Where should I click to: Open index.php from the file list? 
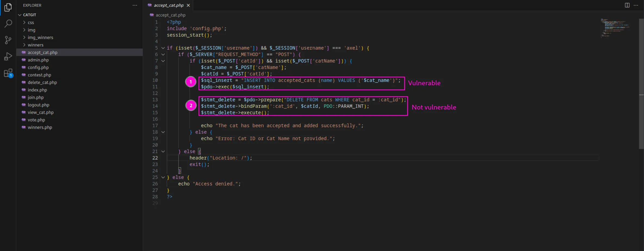pos(79,90)
